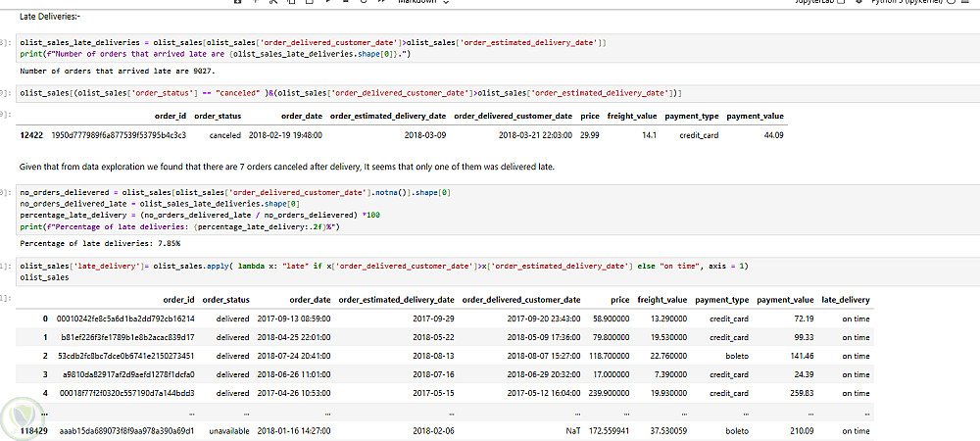
Task: Select order id 53cdb2fc8bc7dce0b6741e2150273451
Action: (126, 356)
